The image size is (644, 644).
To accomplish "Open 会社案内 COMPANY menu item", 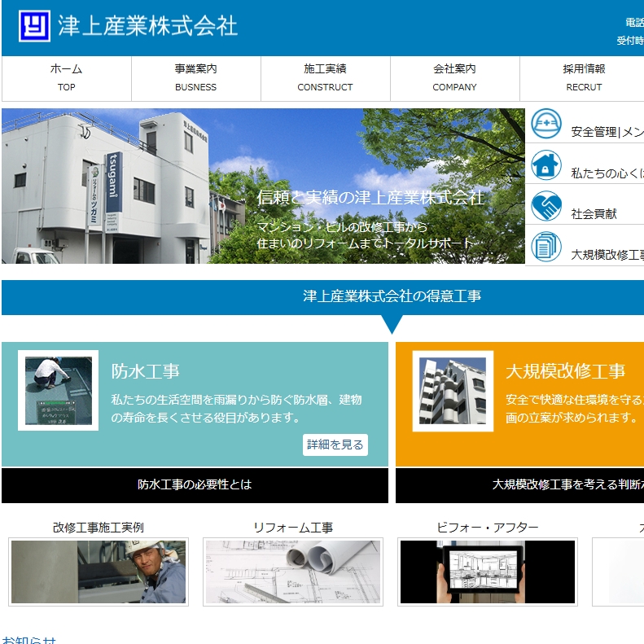I will click(454, 78).
